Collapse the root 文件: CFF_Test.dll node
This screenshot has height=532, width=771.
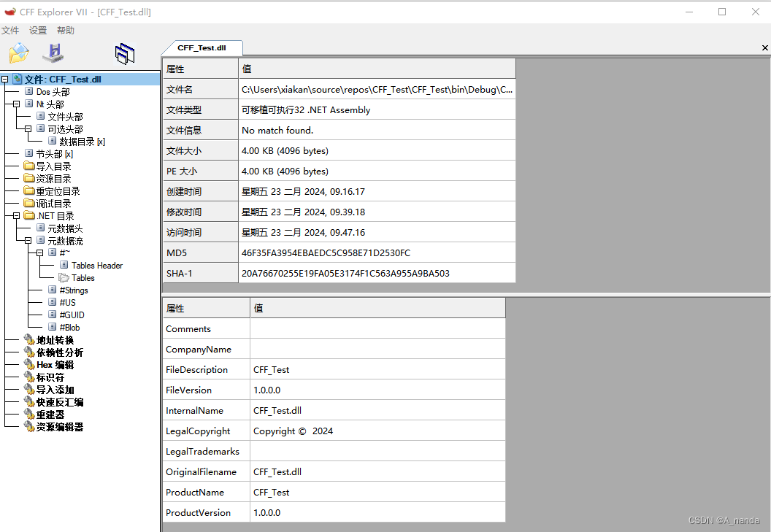4,79
